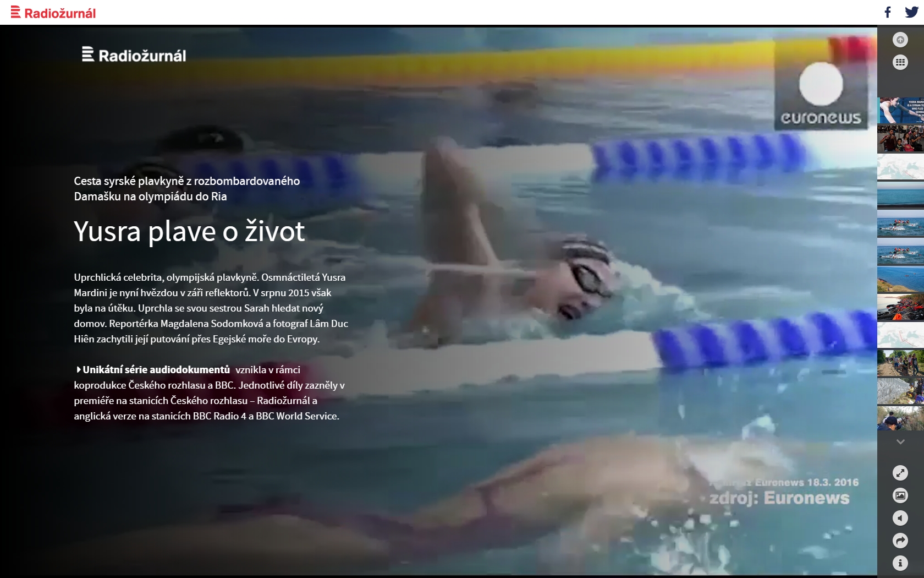Click the Twitter share icon

click(911, 12)
